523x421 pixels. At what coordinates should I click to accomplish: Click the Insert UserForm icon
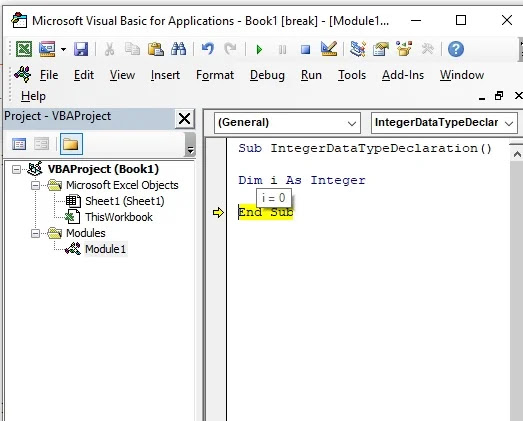[x=47, y=49]
